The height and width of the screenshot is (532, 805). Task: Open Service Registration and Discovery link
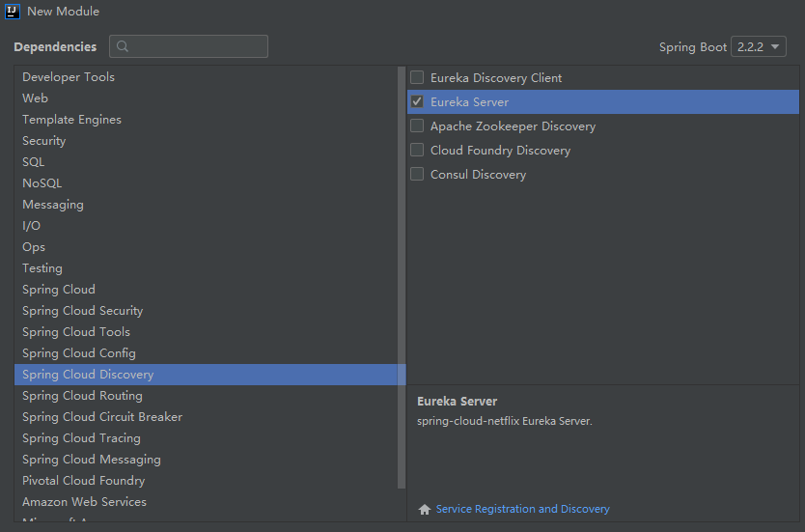pyautogui.click(x=522, y=509)
